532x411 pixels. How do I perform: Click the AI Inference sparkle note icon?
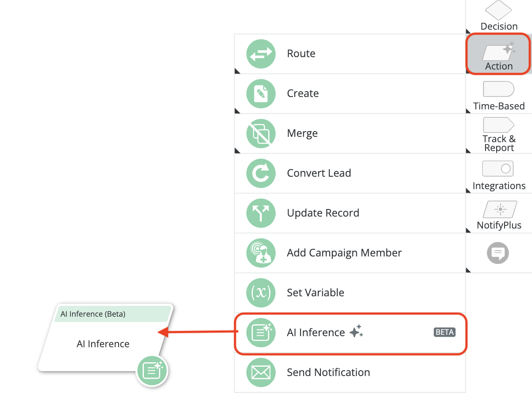[261, 333]
